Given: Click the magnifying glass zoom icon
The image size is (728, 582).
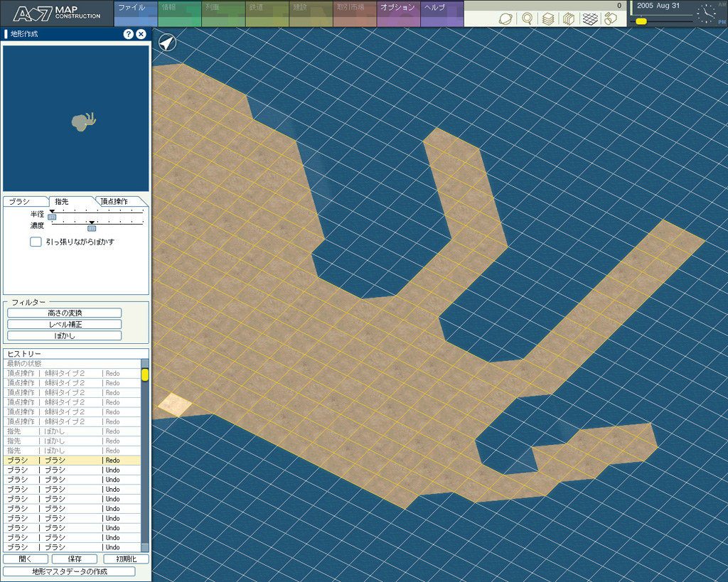Looking at the screenshot, I should [x=528, y=19].
